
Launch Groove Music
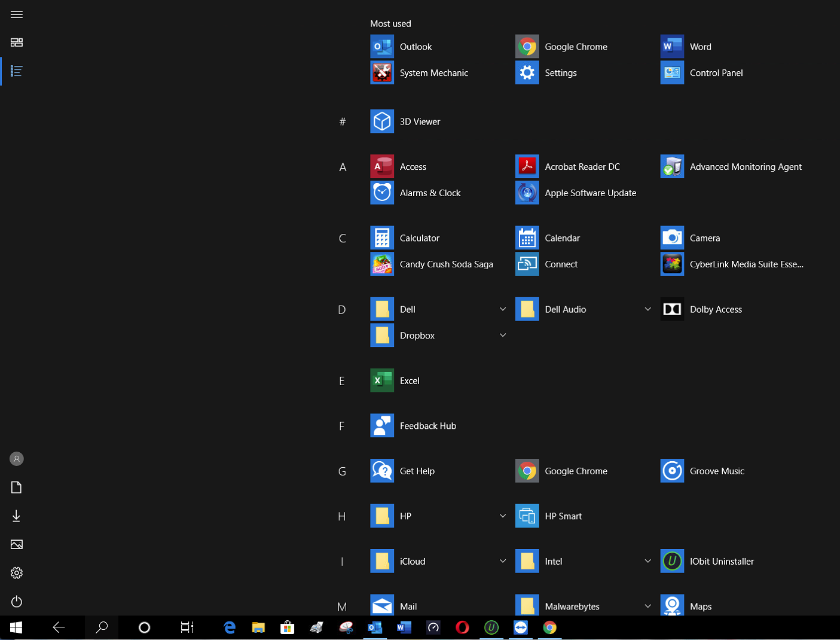pos(728,471)
